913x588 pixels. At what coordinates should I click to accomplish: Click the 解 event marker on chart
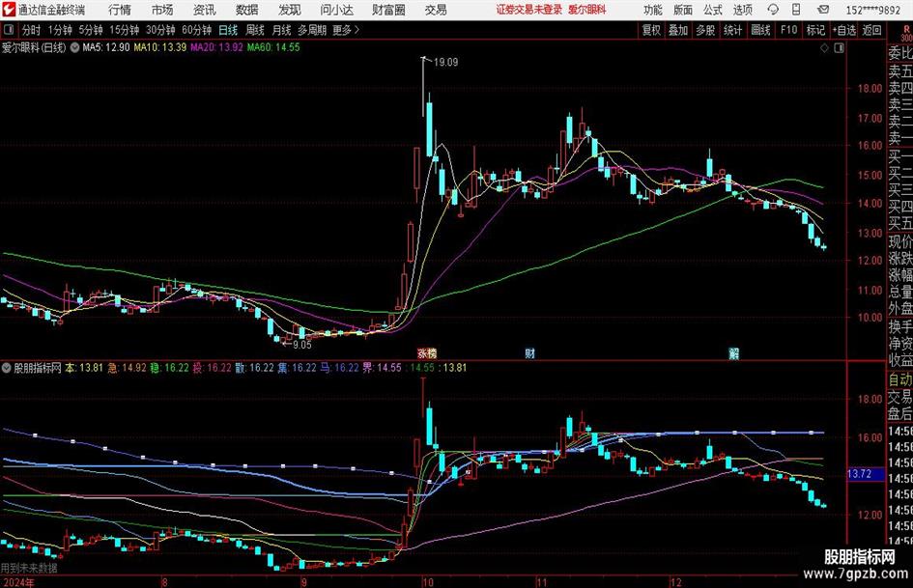tap(734, 352)
